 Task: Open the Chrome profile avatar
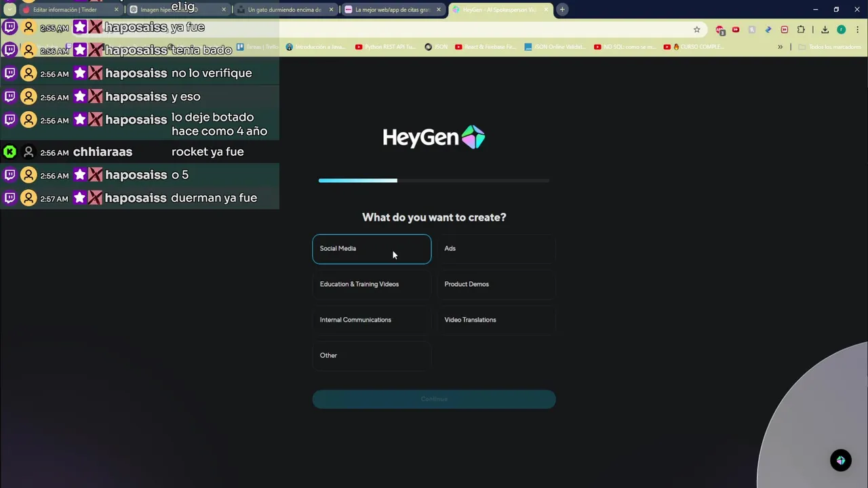[x=841, y=30]
